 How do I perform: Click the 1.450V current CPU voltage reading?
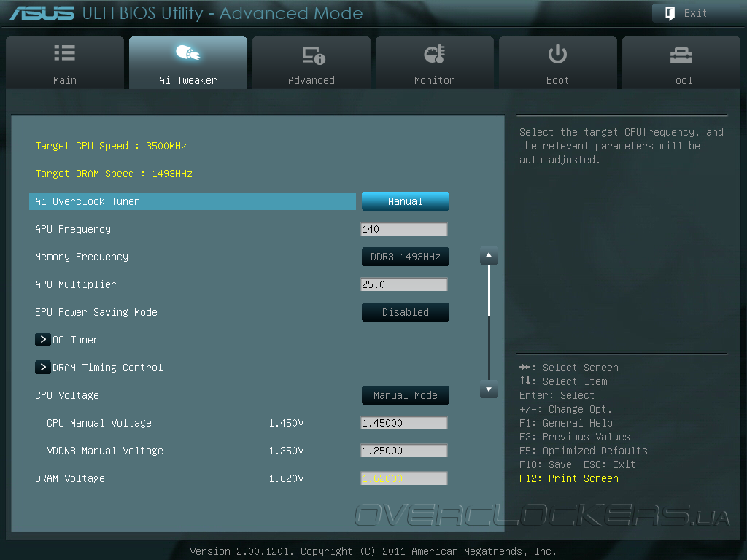click(x=286, y=423)
